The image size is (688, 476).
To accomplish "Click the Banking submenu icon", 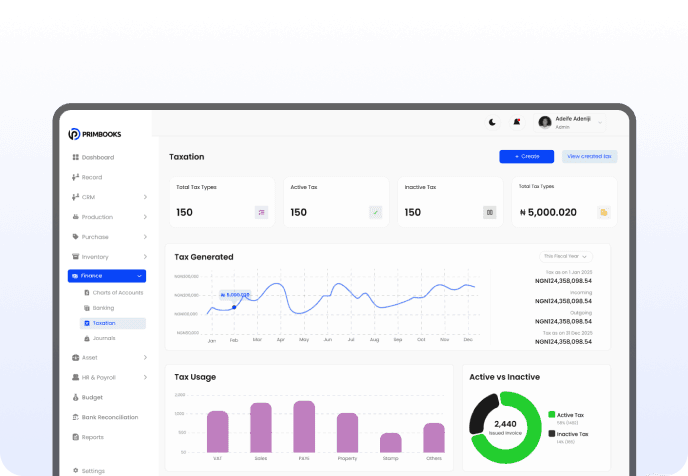I will [x=87, y=308].
